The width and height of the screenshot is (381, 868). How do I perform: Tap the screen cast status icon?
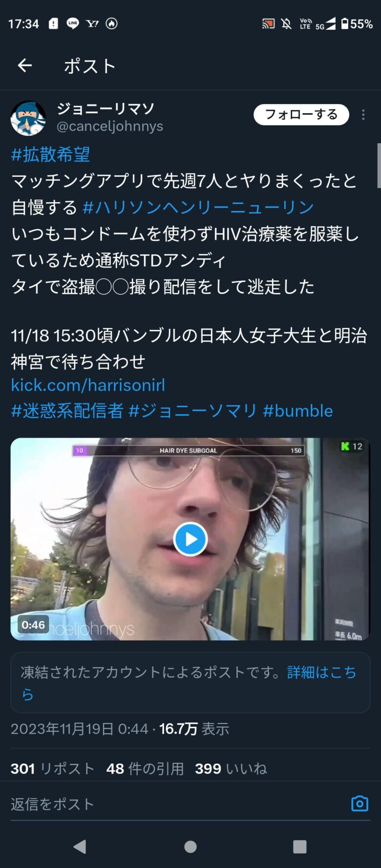click(x=268, y=23)
